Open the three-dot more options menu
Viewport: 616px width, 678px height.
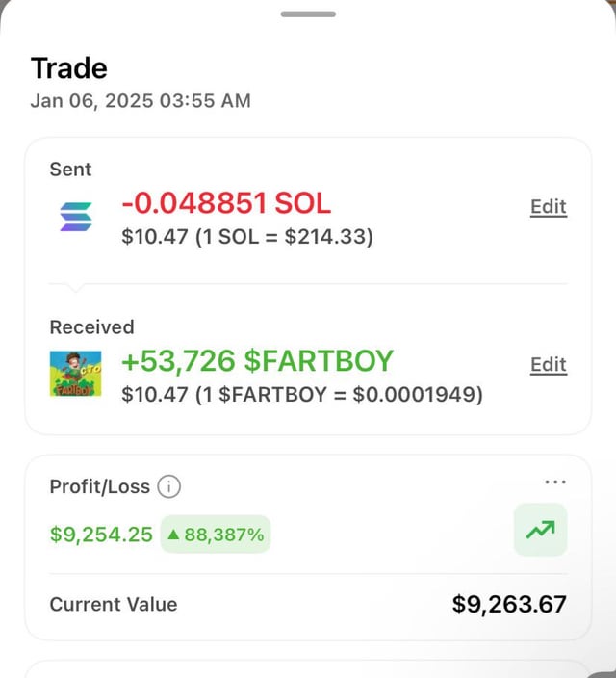pos(555,482)
